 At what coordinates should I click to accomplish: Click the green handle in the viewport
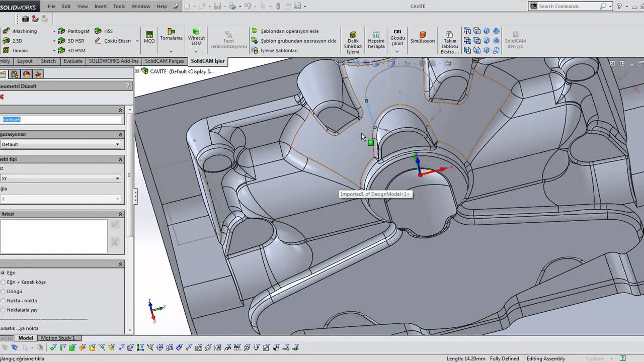pyautogui.click(x=371, y=143)
